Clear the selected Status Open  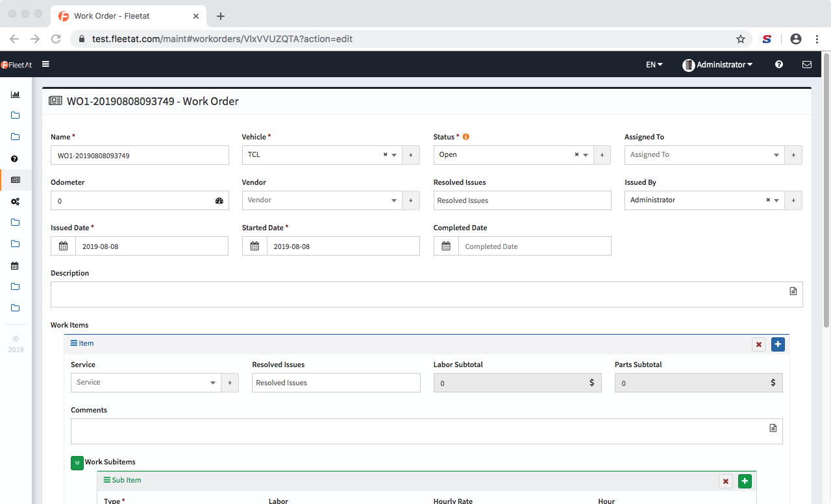tap(577, 154)
